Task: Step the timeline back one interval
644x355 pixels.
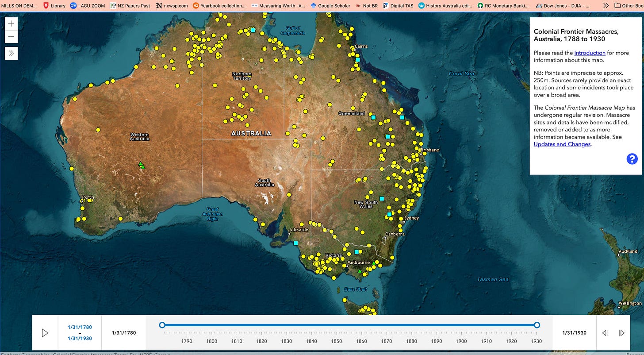Action: coord(605,332)
